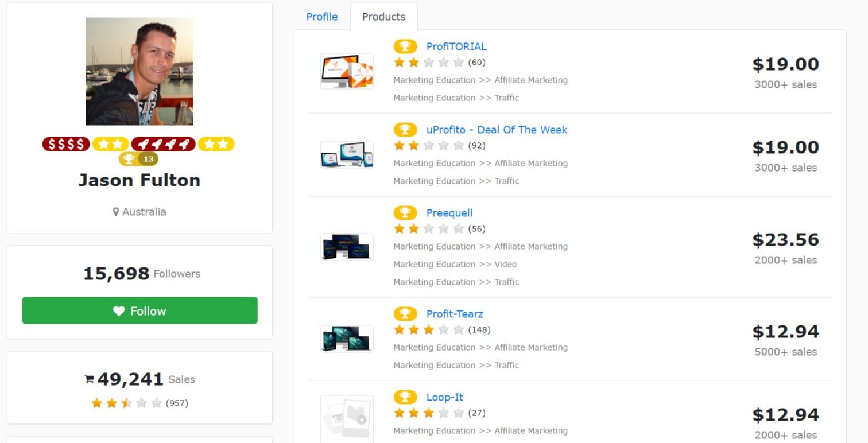Click the red rockets badge under the photo
The height and width of the screenshot is (443, 868).
(164, 144)
